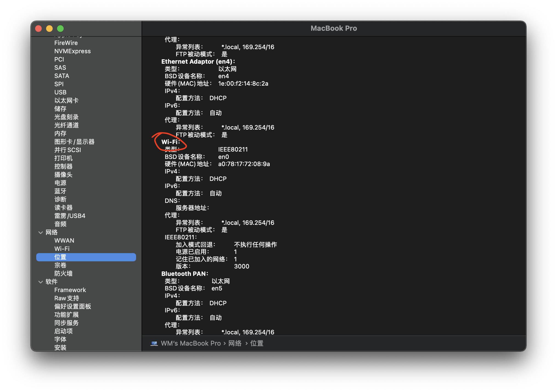Click the MacBook Pro window title
Viewport: 557px width, 392px height.
click(334, 28)
